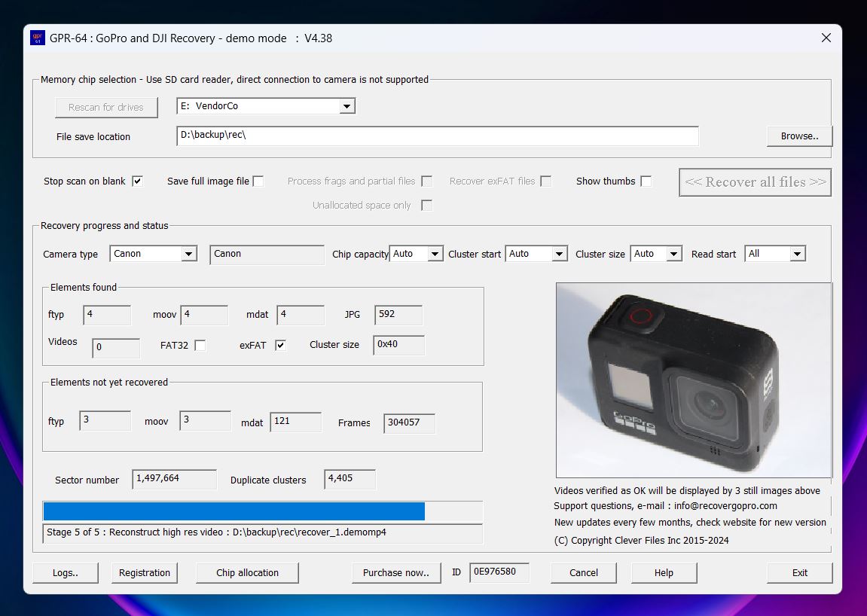
Task: Click the Sector number field 1,497,664
Action: [x=174, y=479]
